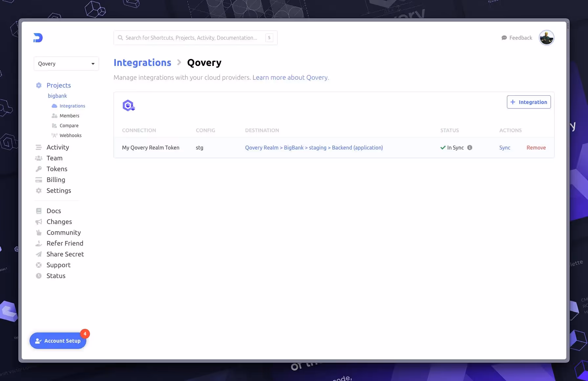Click the Team group icon

pyautogui.click(x=39, y=158)
